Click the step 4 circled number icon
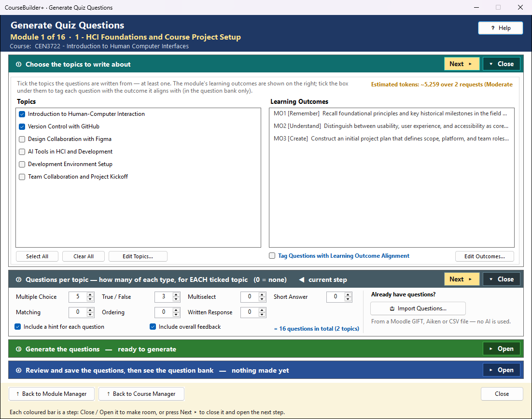The width and height of the screenshot is (532, 419). (x=19, y=370)
